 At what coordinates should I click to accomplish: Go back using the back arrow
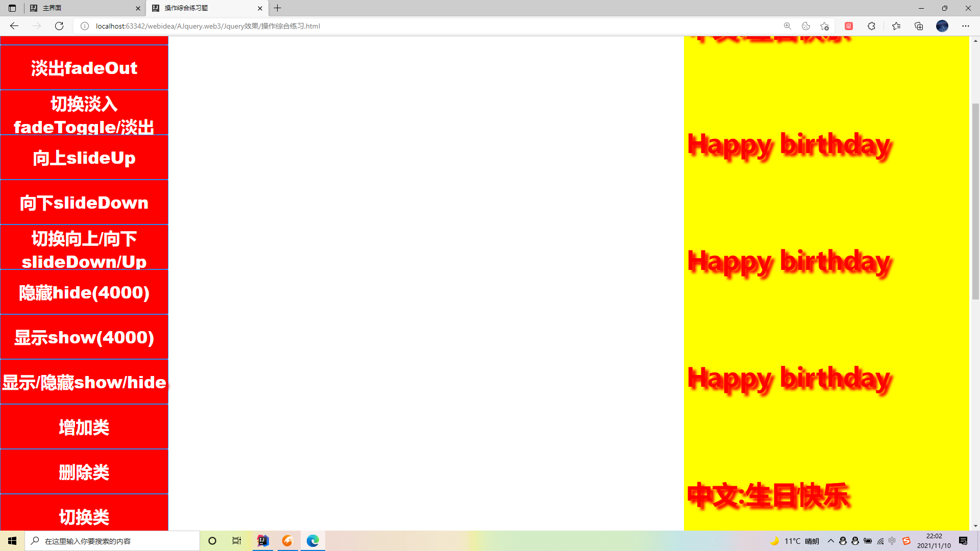14,26
